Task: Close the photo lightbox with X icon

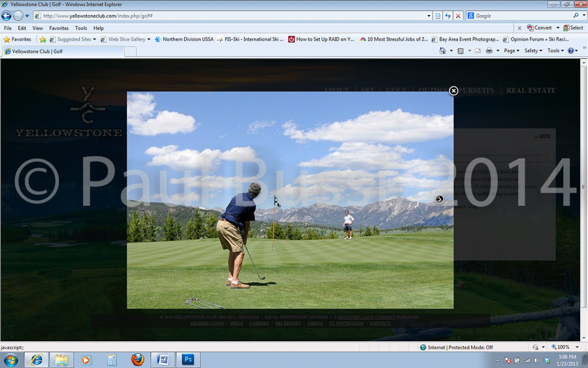Action: [x=453, y=91]
